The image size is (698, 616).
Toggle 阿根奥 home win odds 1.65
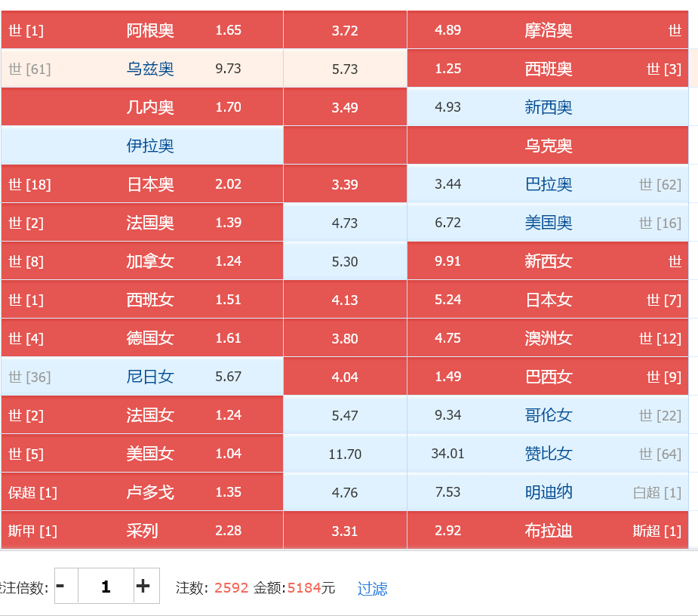tap(142, 30)
